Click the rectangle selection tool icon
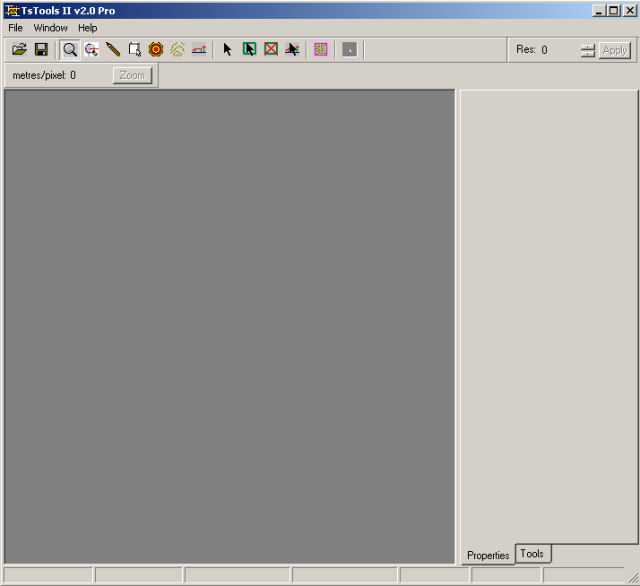Viewport: 640px width, 586px height. click(x=135, y=49)
